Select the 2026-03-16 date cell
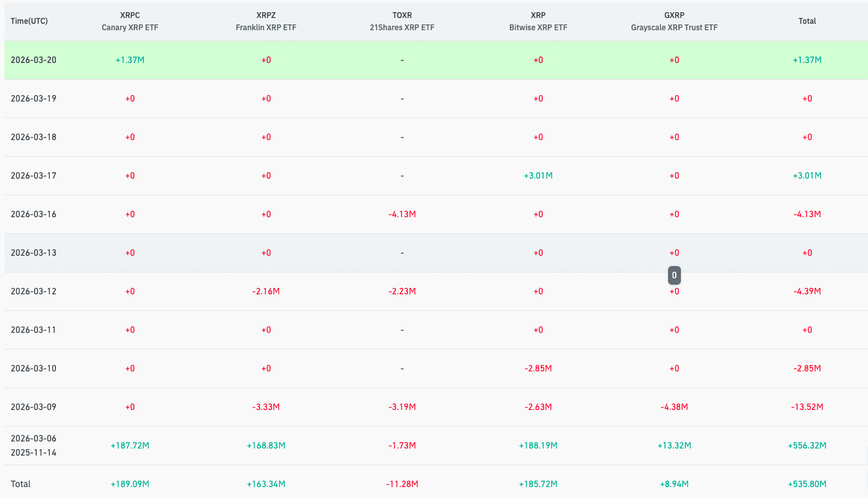The height and width of the screenshot is (498, 868). pyautogui.click(x=33, y=214)
